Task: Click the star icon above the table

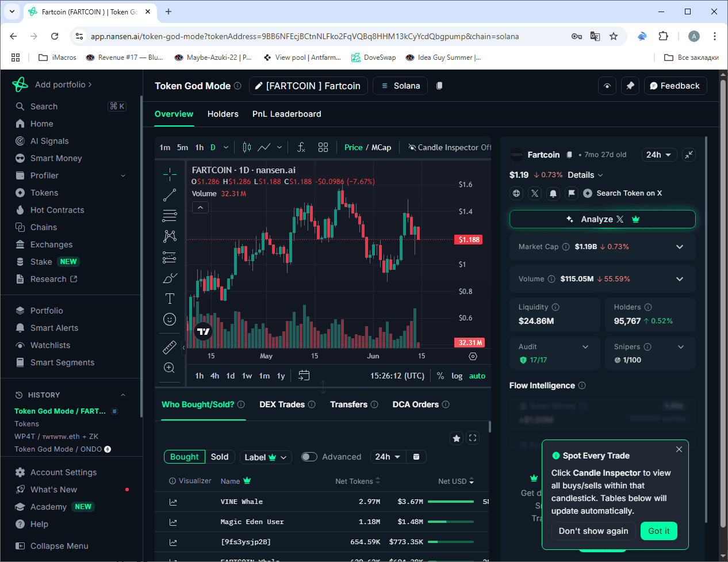Action: click(457, 438)
